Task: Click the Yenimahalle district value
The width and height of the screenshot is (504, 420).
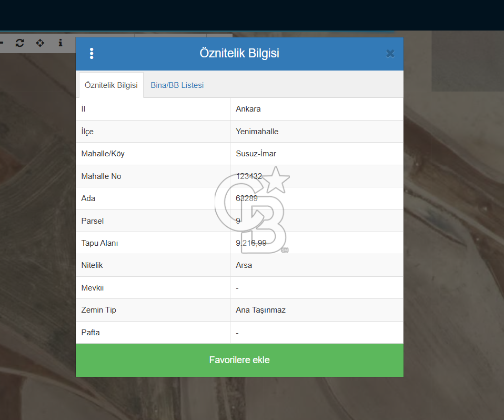Action: [257, 132]
